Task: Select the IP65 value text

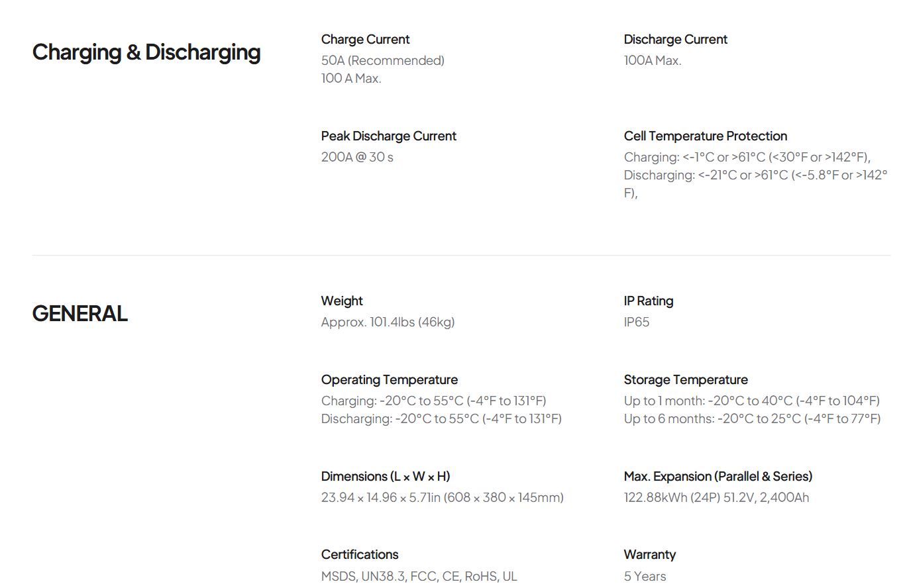Action: click(636, 322)
